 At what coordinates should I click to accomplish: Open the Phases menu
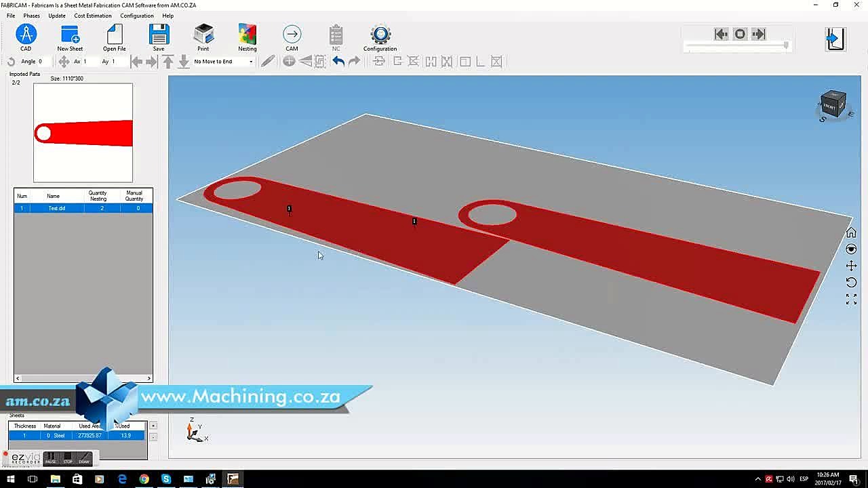(x=31, y=16)
